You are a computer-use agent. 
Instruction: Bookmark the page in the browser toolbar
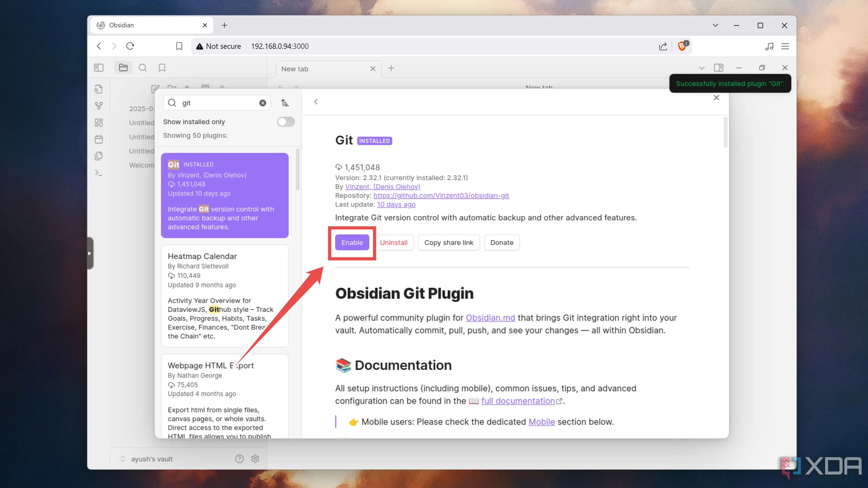tap(179, 46)
